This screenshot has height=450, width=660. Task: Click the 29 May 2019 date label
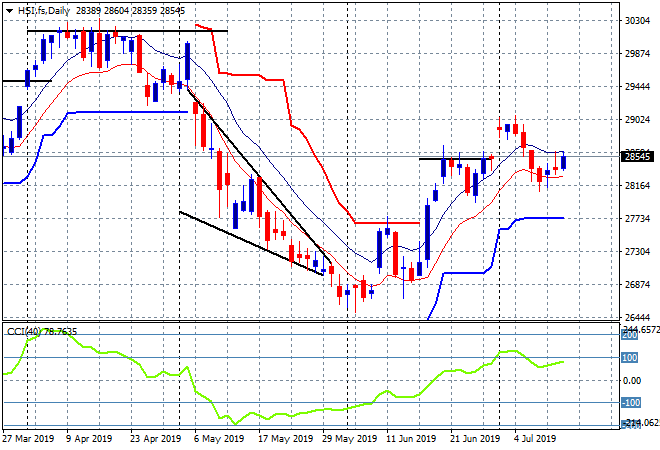point(349,439)
